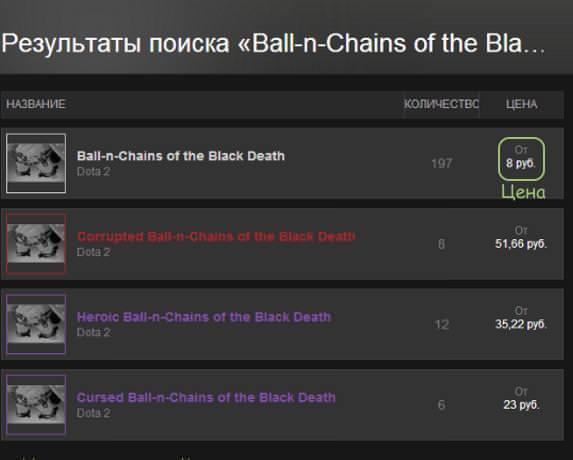Click quantity 12 for Heroic listing
Screen dimensions: 573x460
click(x=442, y=324)
